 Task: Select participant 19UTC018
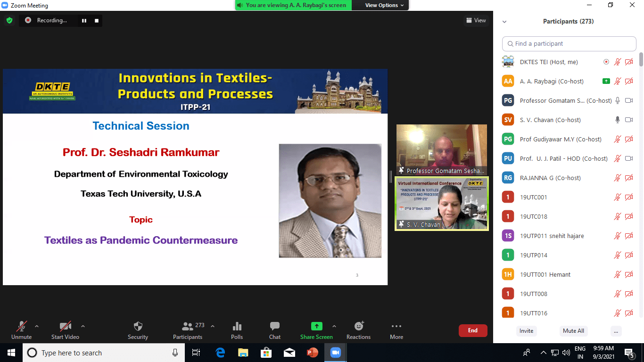click(568, 216)
